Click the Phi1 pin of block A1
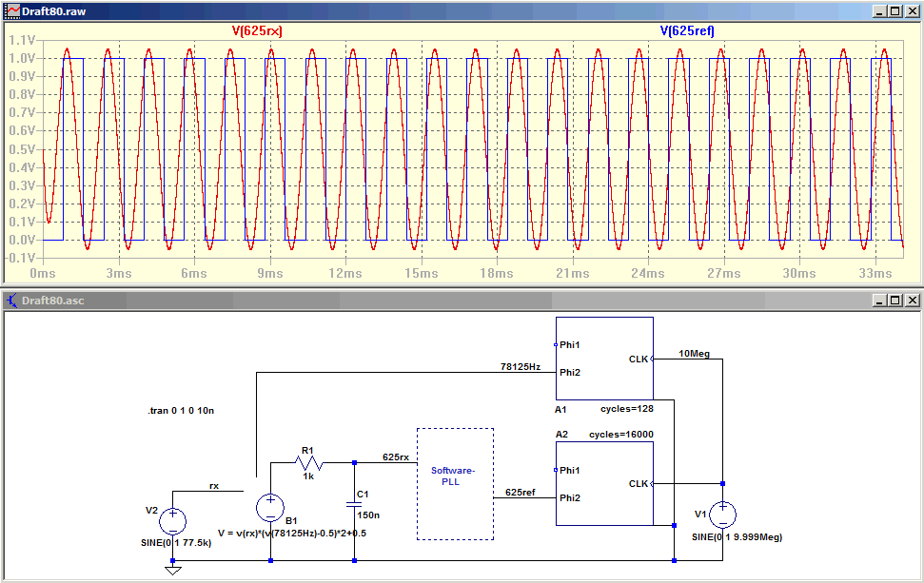This screenshot has height=583, width=924. pyautogui.click(x=570, y=345)
